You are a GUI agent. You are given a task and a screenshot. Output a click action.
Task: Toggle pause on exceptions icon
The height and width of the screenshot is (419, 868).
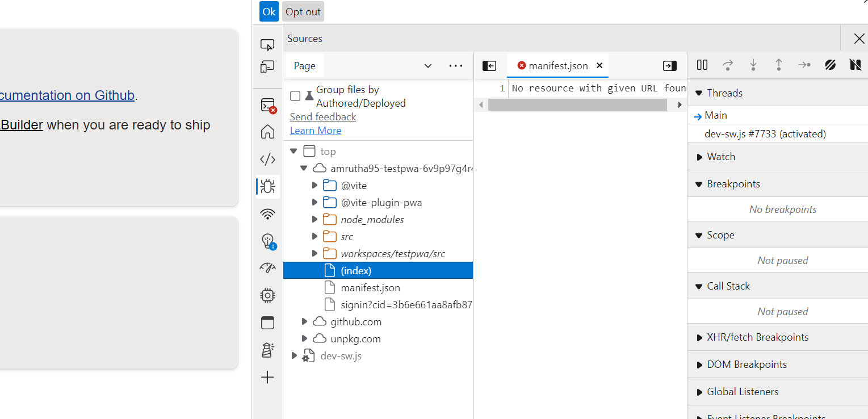tap(856, 65)
